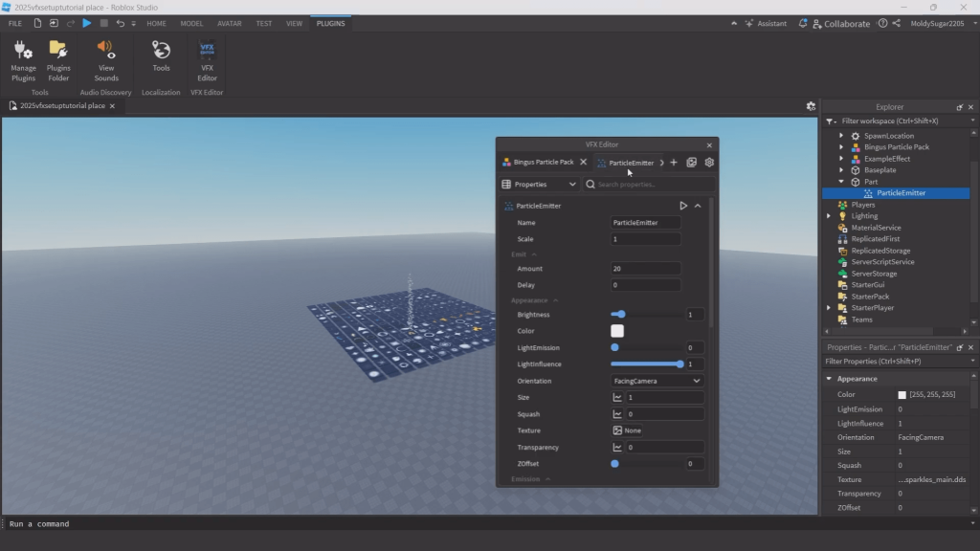Open the Assistant panel
The width and height of the screenshot is (980, 551).
(766, 23)
